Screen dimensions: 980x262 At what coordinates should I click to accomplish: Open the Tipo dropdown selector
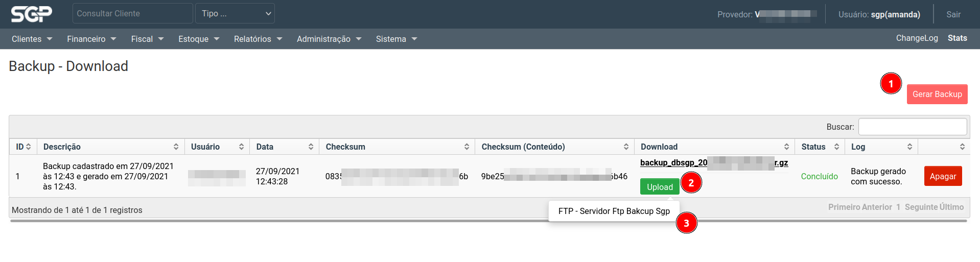click(235, 14)
